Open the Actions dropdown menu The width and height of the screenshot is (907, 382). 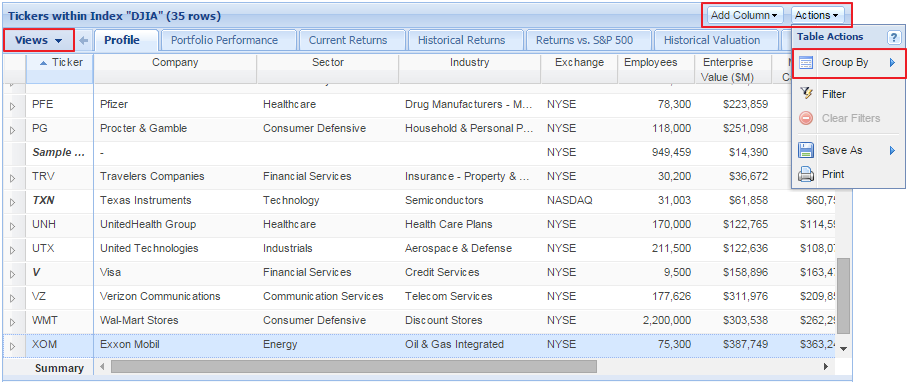[817, 15]
